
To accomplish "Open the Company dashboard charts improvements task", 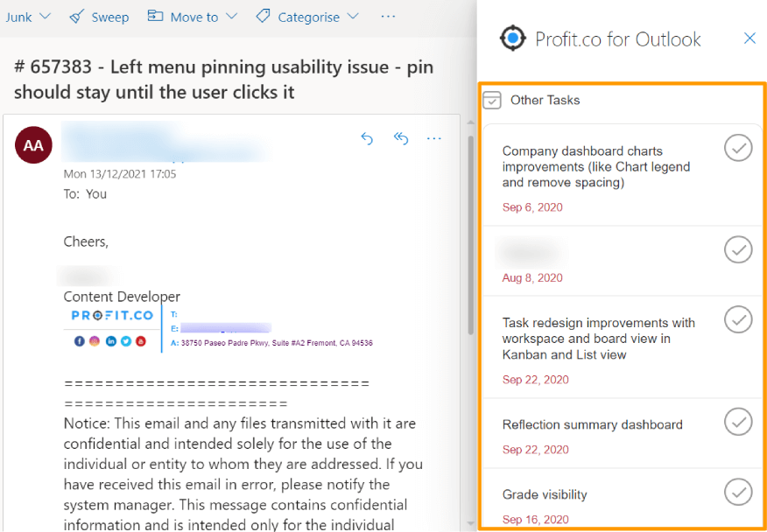I will [596, 167].
